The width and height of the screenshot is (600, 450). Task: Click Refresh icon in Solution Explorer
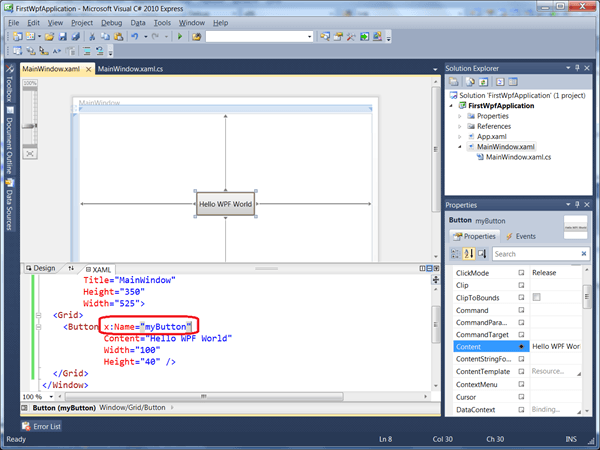point(483,82)
